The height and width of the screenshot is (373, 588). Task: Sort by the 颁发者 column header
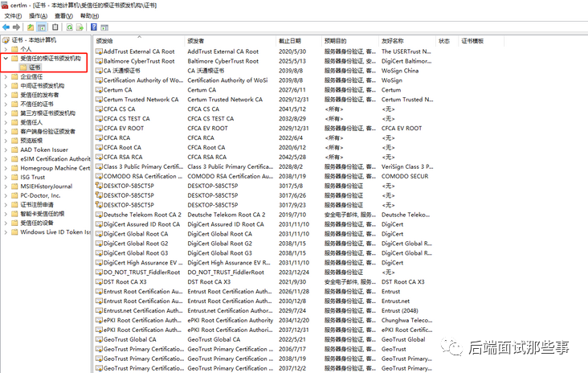[230, 41]
